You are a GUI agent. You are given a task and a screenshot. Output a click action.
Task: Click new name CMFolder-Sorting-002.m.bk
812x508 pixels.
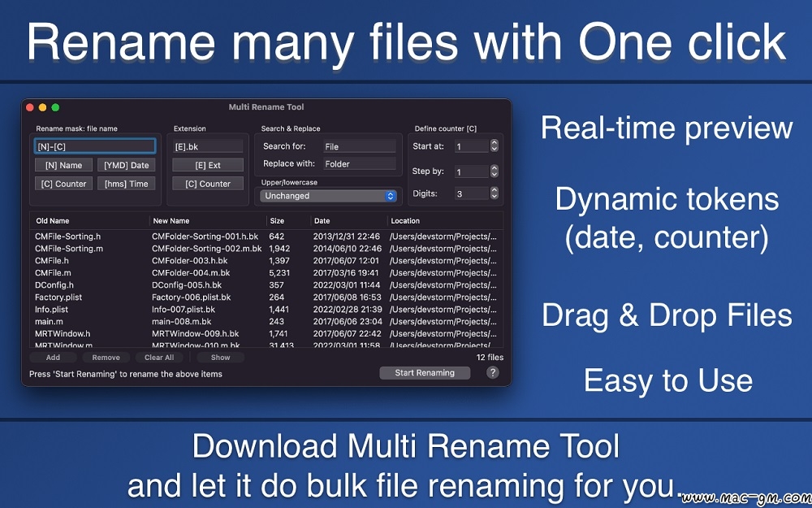(x=206, y=249)
